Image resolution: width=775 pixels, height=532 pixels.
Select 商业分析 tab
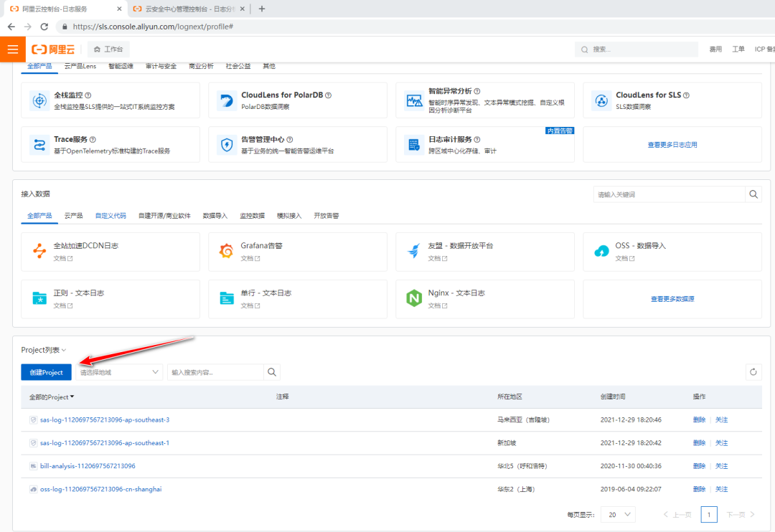click(x=201, y=66)
